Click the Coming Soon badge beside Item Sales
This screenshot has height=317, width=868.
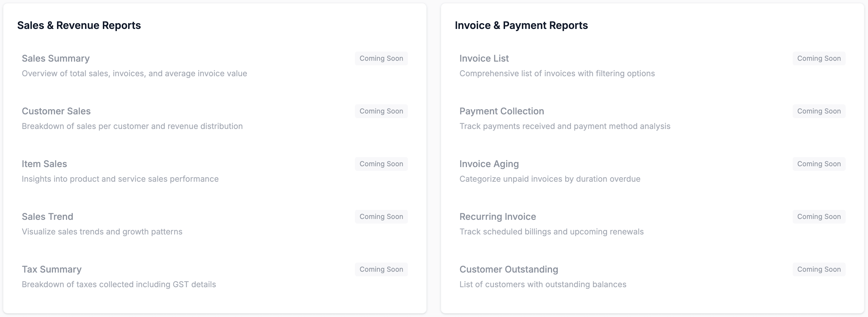381,164
